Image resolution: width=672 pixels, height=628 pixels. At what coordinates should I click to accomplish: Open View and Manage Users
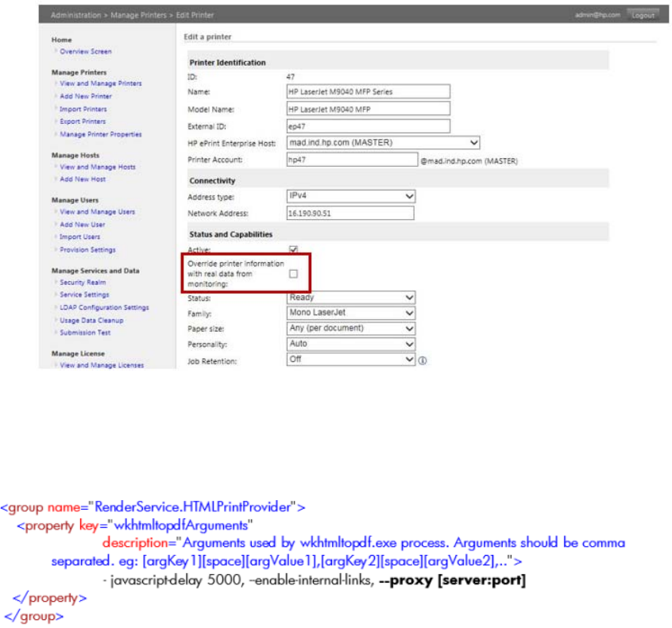pyautogui.click(x=97, y=212)
